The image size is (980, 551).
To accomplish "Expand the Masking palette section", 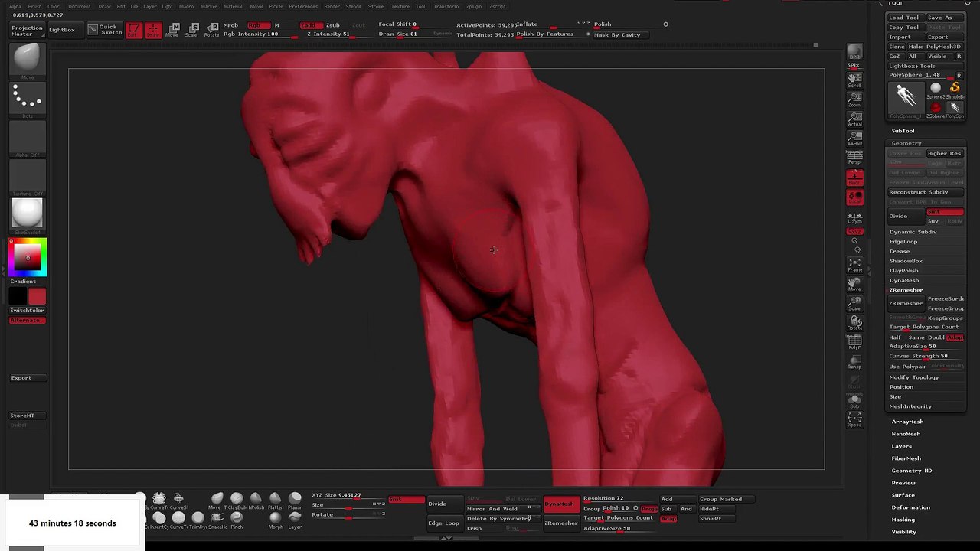I will (903, 520).
